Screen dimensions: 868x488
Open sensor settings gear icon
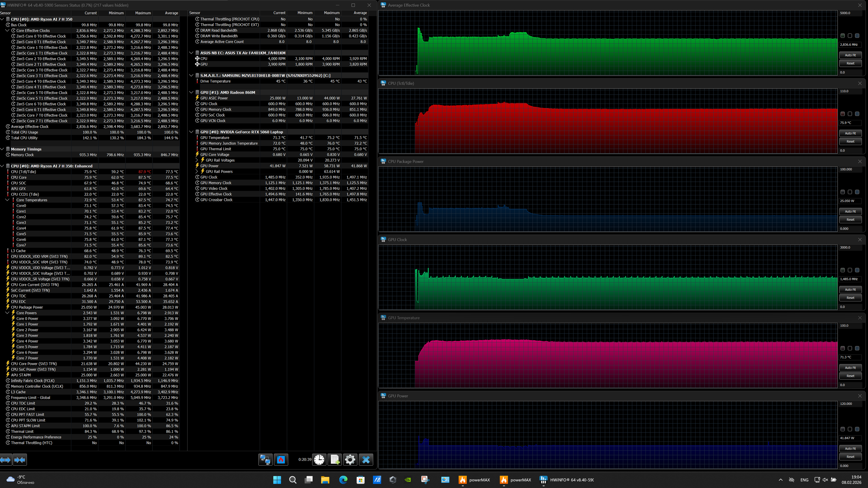point(350,460)
